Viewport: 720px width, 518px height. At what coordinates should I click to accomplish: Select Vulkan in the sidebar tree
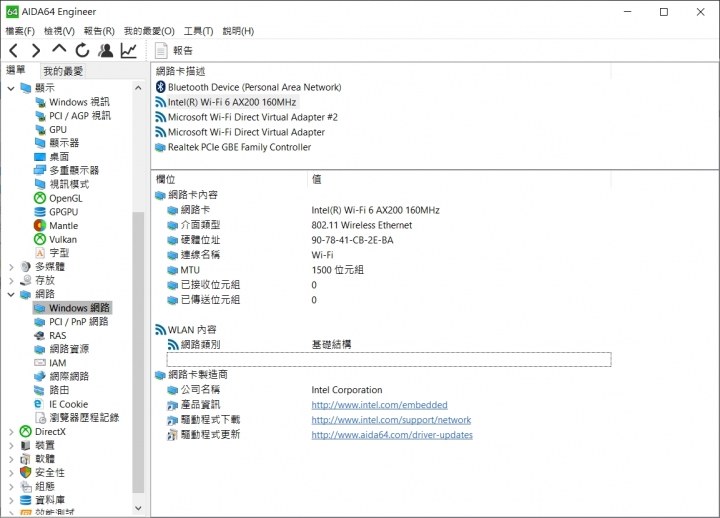coord(62,240)
